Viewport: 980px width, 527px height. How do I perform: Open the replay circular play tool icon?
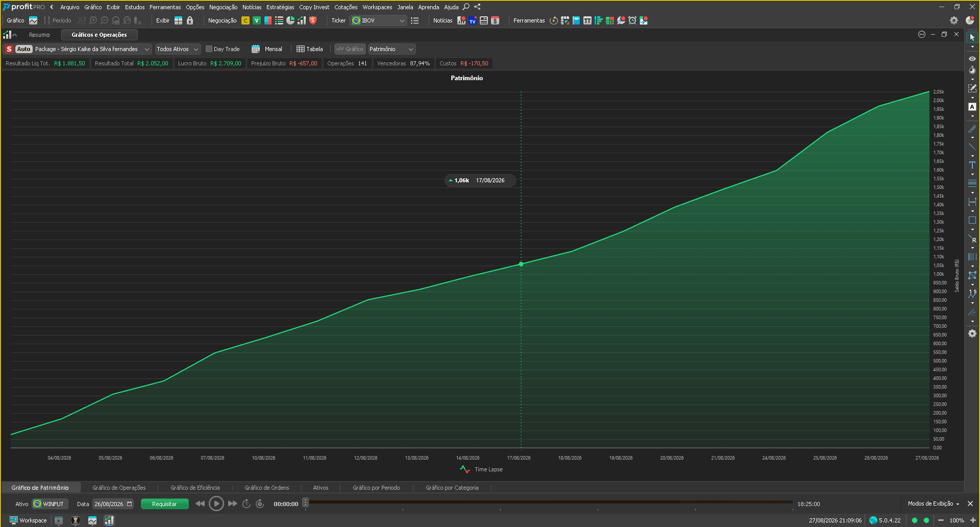point(553,20)
